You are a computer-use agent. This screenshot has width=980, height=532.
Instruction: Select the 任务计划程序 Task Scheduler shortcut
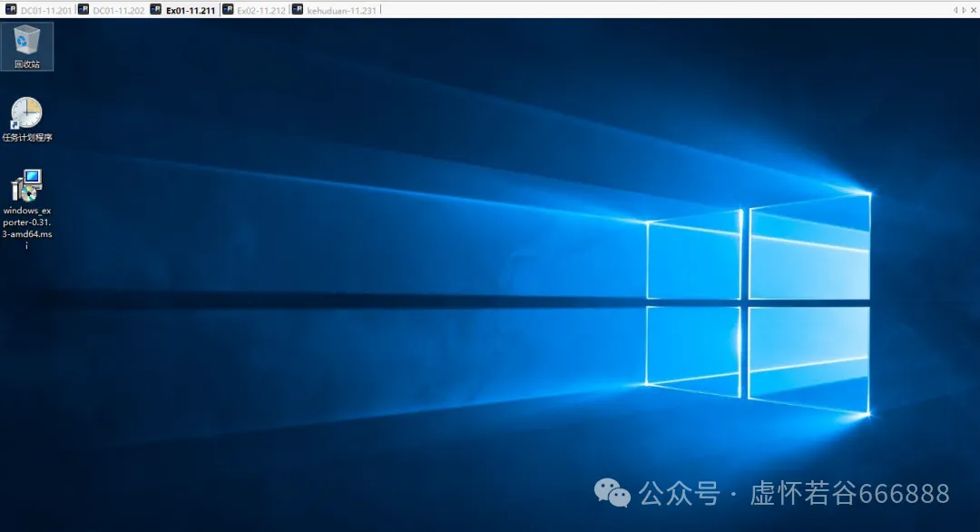tap(27, 119)
